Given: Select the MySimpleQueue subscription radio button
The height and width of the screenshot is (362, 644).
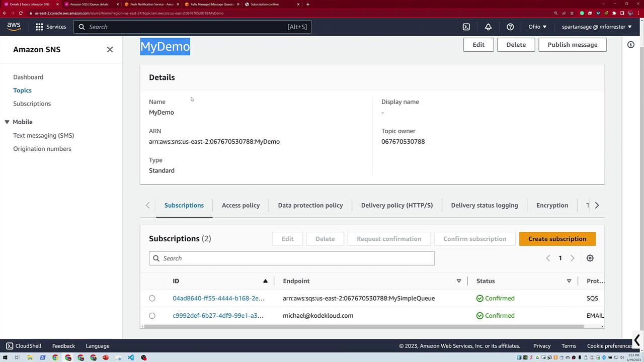Looking at the screenshot, I should (x=152, y=299).
